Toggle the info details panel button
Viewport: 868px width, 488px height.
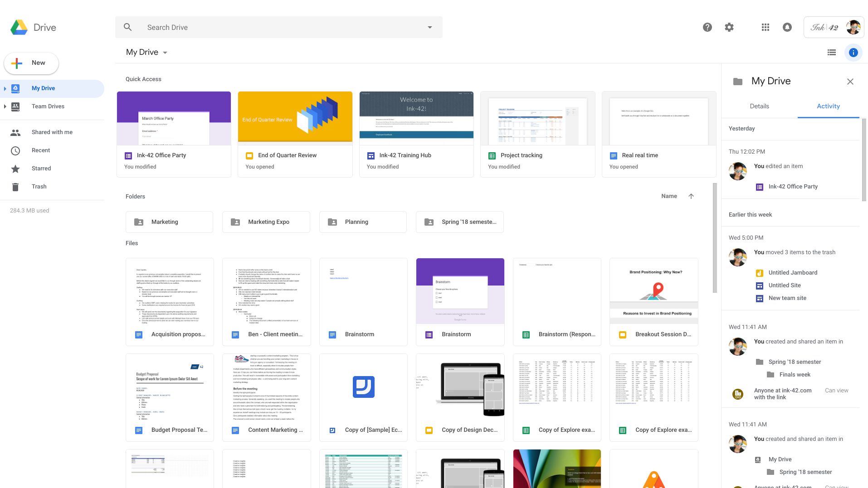(853, 53)
